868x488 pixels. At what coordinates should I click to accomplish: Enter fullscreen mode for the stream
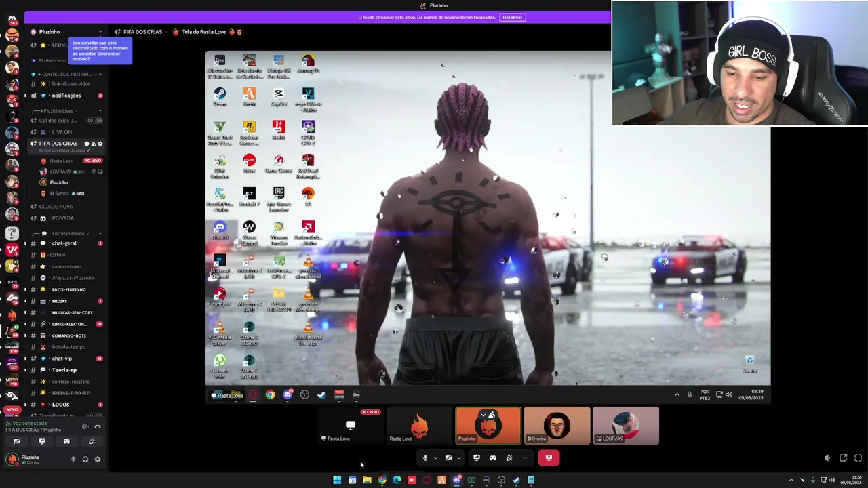[x=858, y=458]
